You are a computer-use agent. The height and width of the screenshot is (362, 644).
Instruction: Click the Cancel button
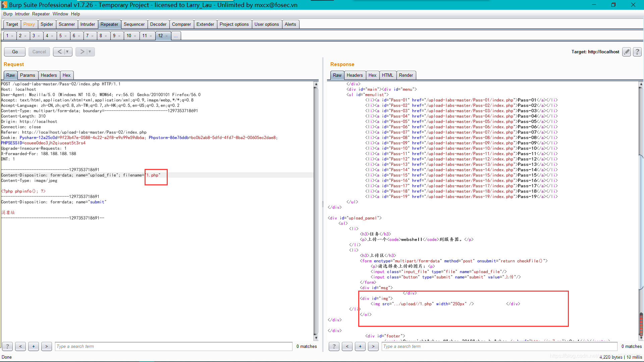click(39, 52)
